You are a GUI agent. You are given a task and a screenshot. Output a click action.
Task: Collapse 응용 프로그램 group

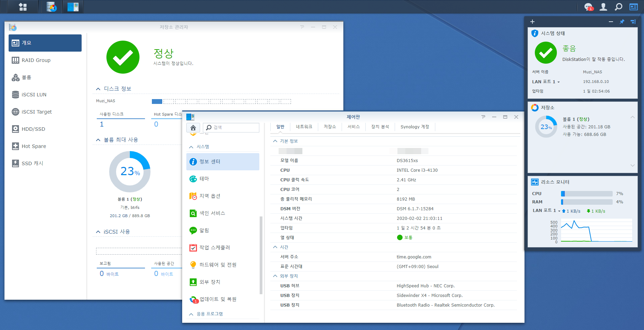(x=191, y=314)
